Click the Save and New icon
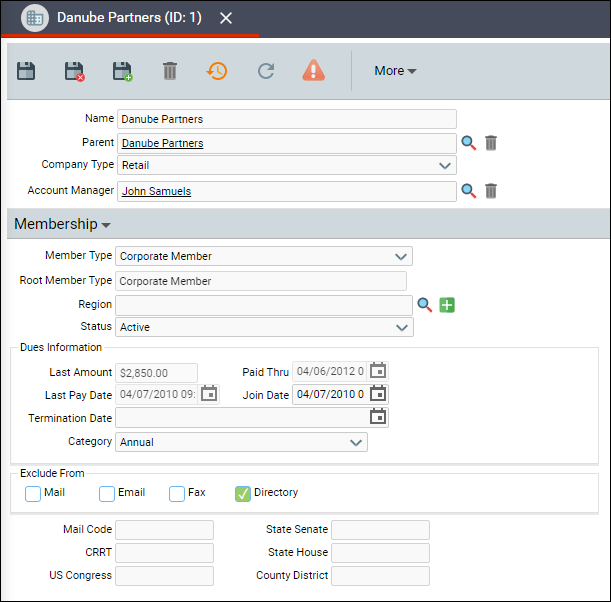Image resolution: width=611 pixels, height=602 pixels. coord(122,71)
